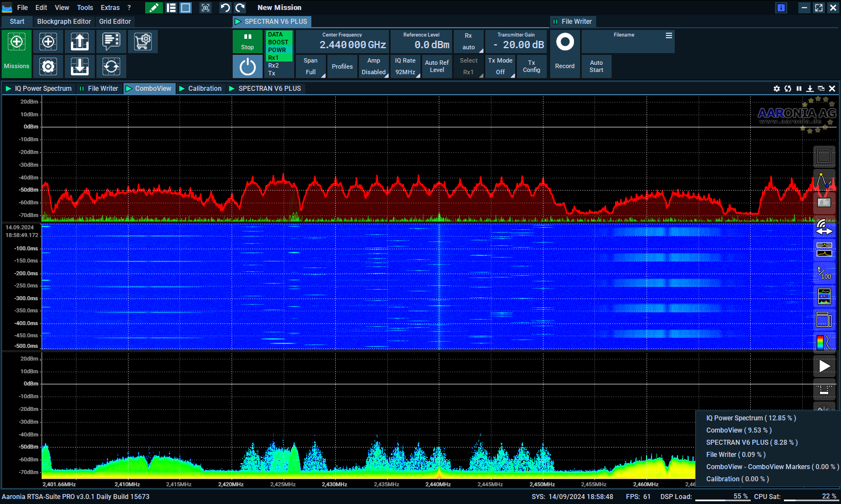Viewport: 841px width, 504px height.
Task: Click the undo arrow in title bar
Action: tap(225, 8)
